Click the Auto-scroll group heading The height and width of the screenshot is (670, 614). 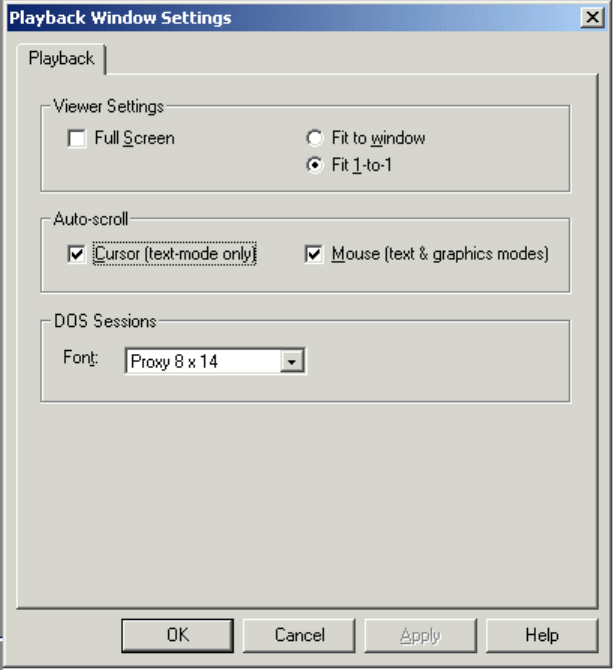click(91, 219)
